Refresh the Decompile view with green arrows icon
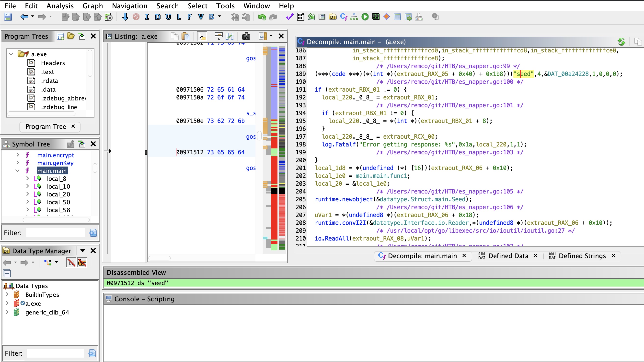 coord(621,42)
